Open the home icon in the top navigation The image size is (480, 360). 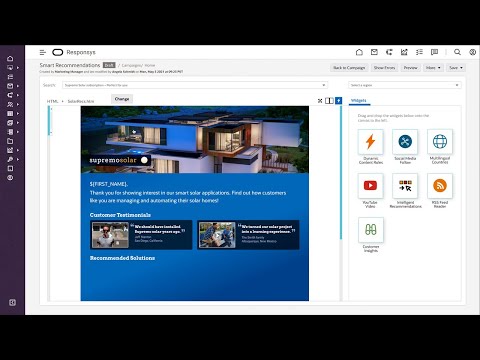click(x=359, y=52)
